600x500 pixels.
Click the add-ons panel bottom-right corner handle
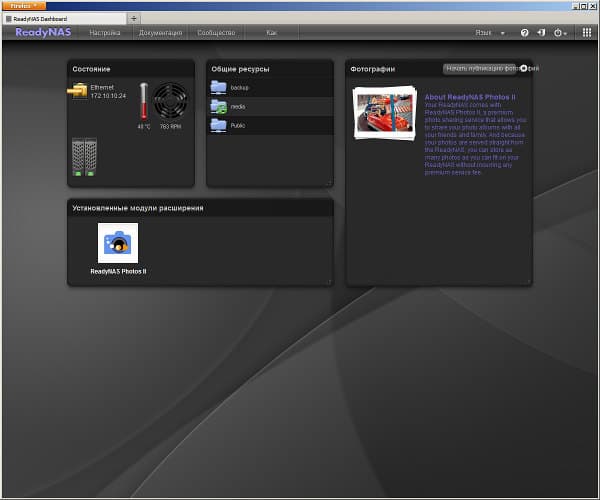(x=329, y=282)
